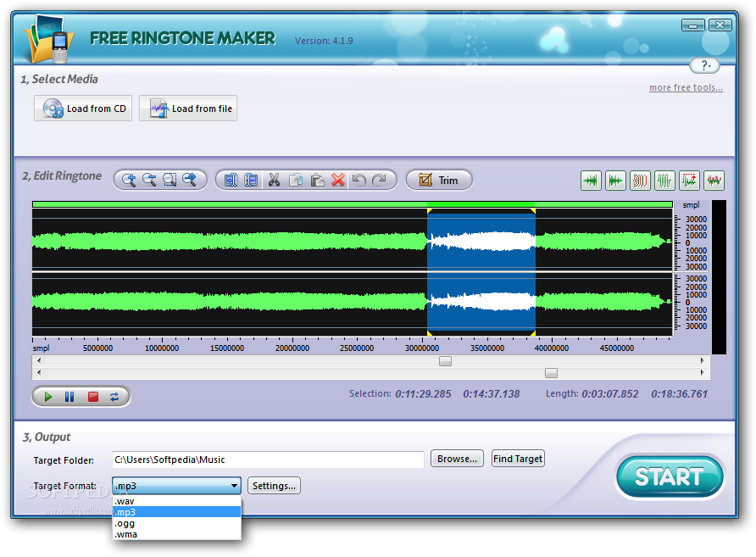Click the lower horizontal slider thumb
Screen dimensions: 756x557
point(551,373)
